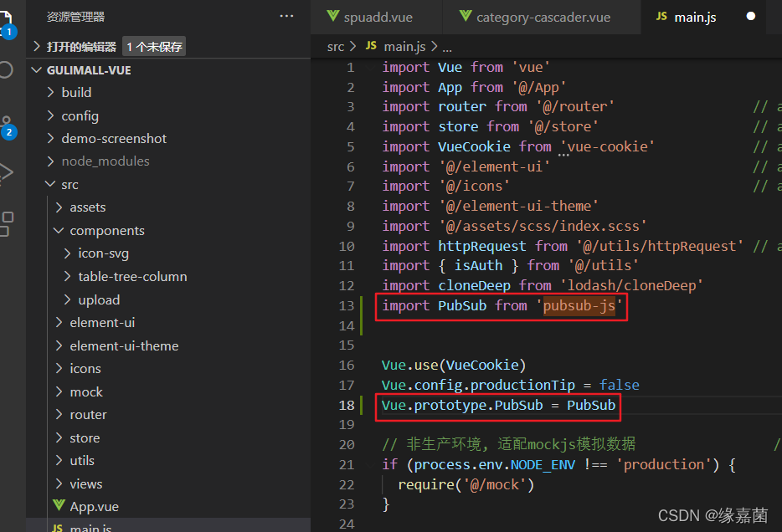Click line number 13 in gutter
The width and height of the screenshot is (782, 532).
pos(347,305)
